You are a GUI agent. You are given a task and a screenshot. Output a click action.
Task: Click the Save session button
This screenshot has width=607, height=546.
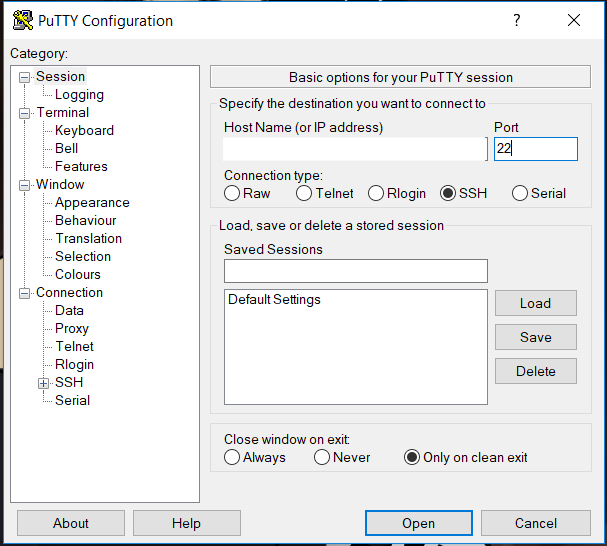(536, 337)
